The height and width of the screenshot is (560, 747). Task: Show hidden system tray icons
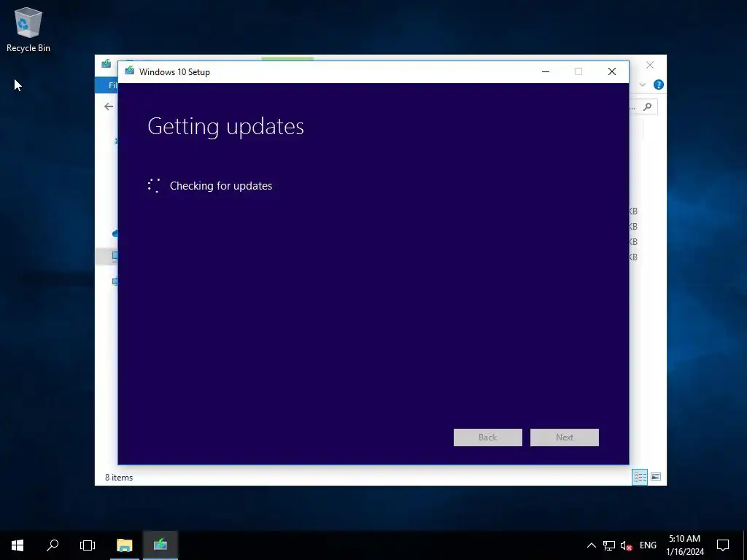pos(591,545)
